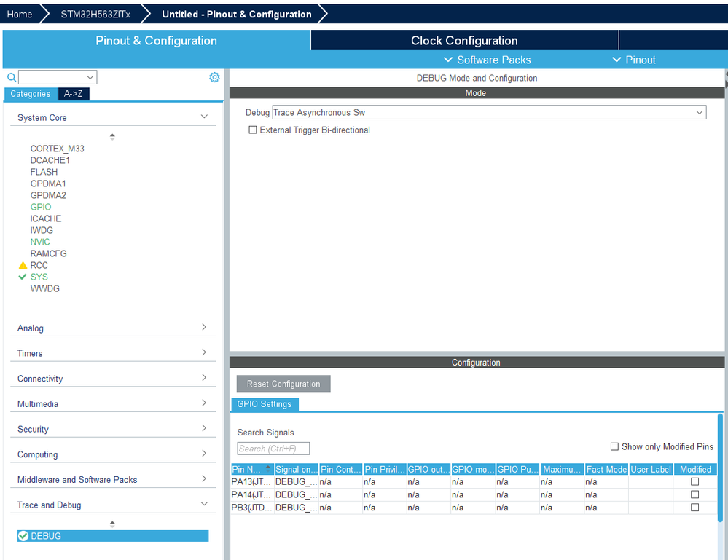
Task: Click the User Label column header
Action: [x=651, y=469]
